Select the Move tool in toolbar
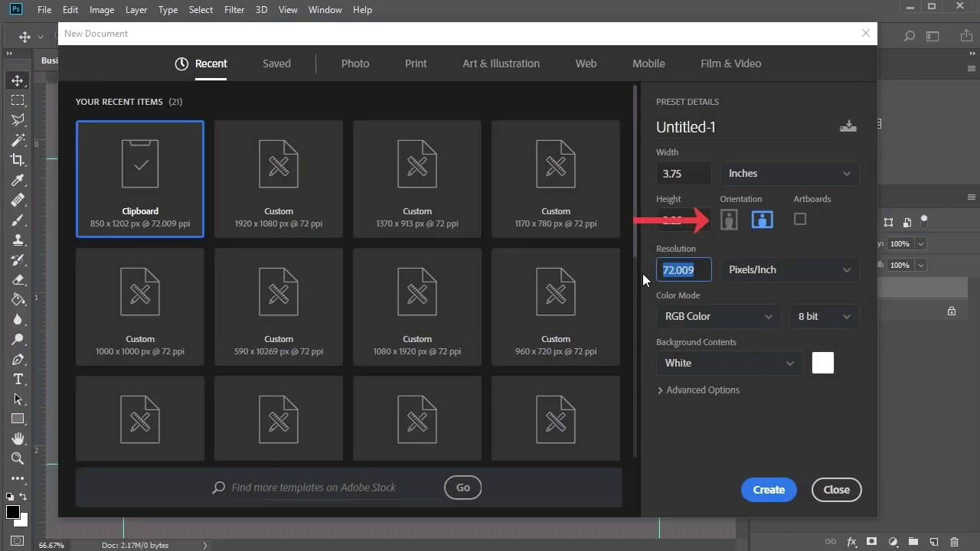The width and height of the screenshot is (980, 551). 17,80
